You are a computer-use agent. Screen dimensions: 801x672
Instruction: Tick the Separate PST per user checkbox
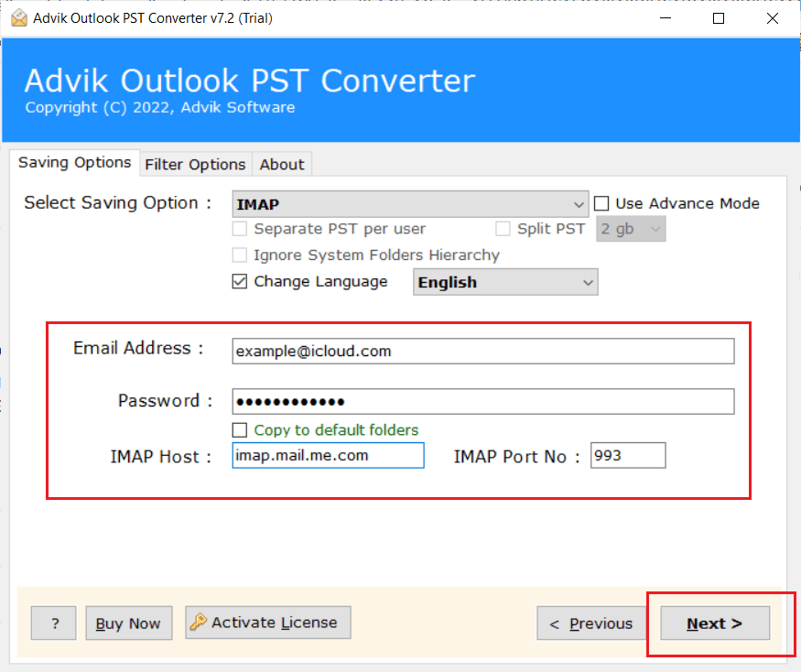pyautogui.click(x=240, y=229)
